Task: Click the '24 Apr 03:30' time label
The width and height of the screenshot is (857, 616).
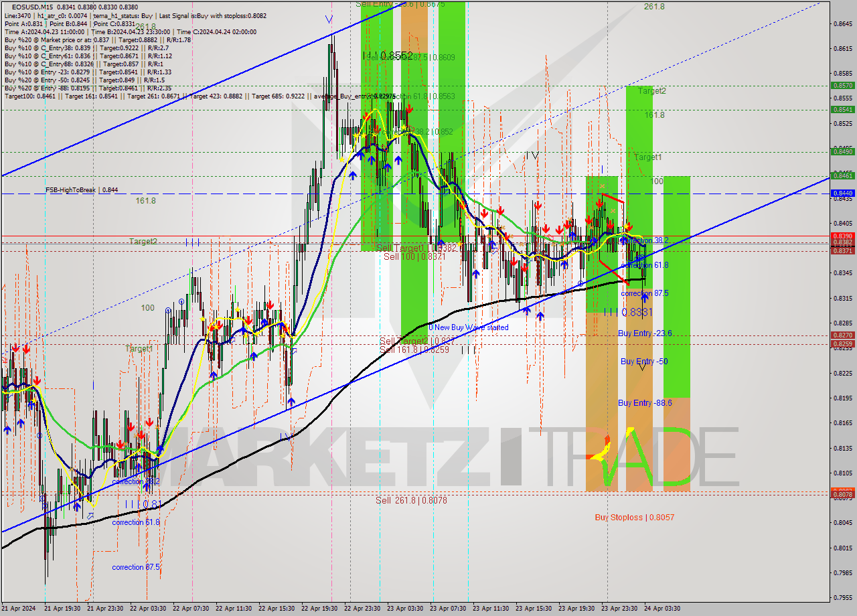Action: pos(661,609)
